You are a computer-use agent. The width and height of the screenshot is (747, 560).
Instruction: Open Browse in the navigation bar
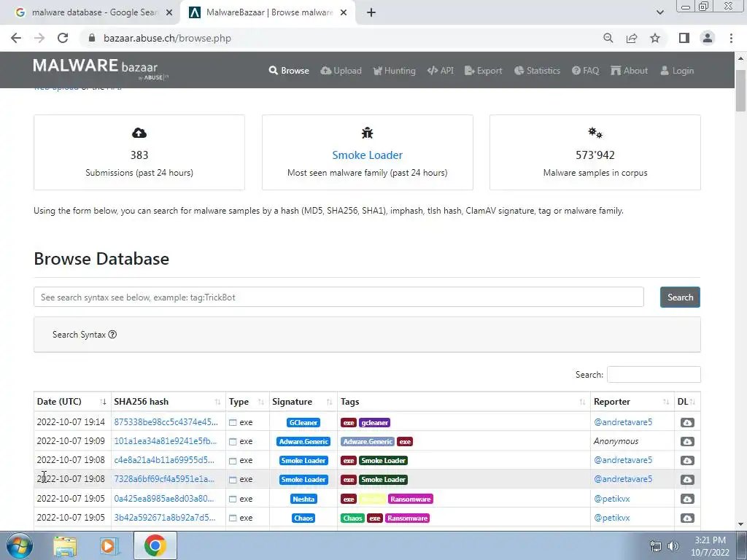coord(289,71)
